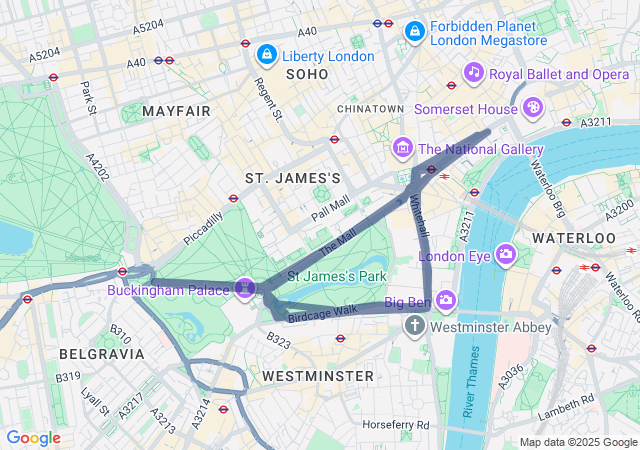Click the Liberty London shopping pin
The width and height of the screenshot is (640, 450).
[x=267, y=55]
